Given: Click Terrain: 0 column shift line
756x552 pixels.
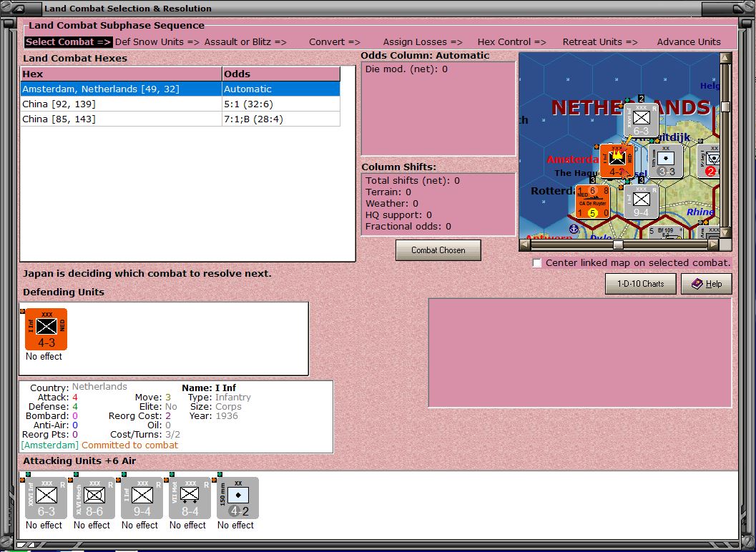Looking at the screenshot, I should [x=388, y=192].
